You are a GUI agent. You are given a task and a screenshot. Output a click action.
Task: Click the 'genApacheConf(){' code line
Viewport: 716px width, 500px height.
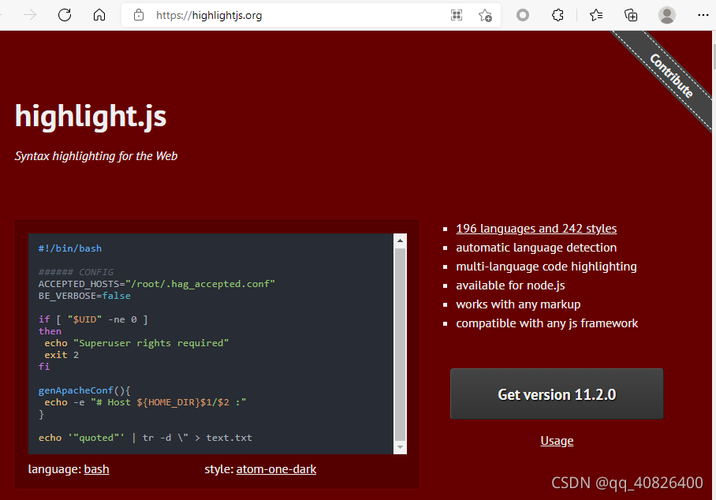click(84, 390)
